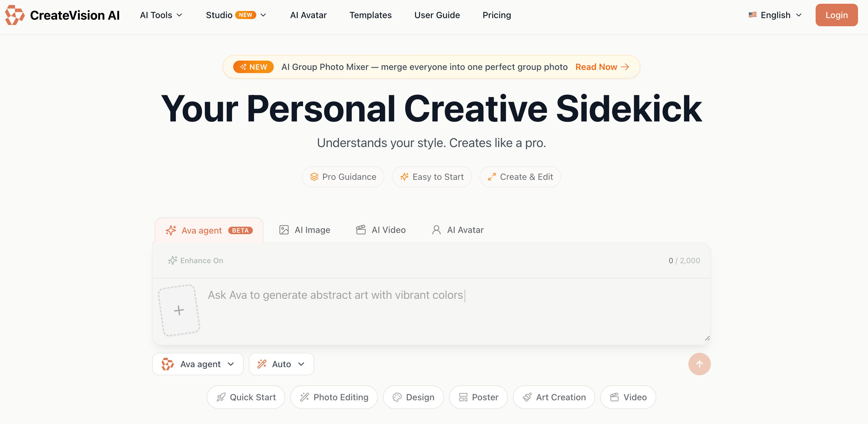
Task: Switch to the AI Video tab
Action: (381, 230)
